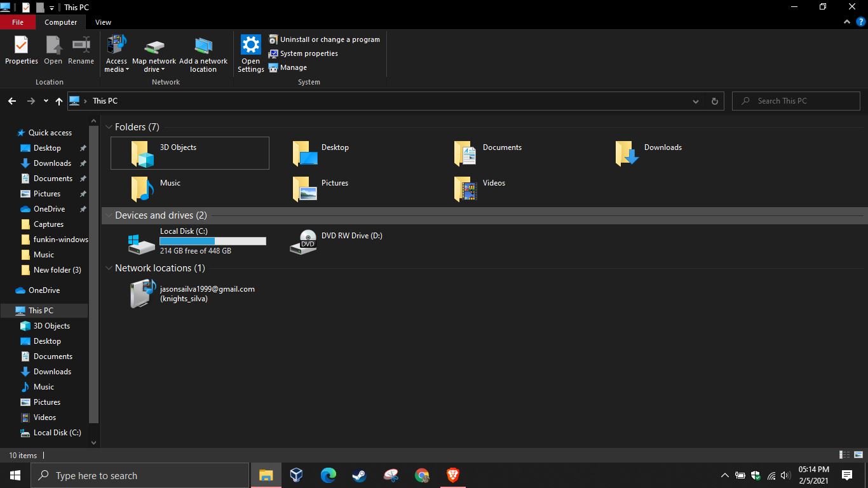Select the Videos folder in Folders group
Image resolution: width=868 pixels, height=488 pixels.
click(480, 189)
